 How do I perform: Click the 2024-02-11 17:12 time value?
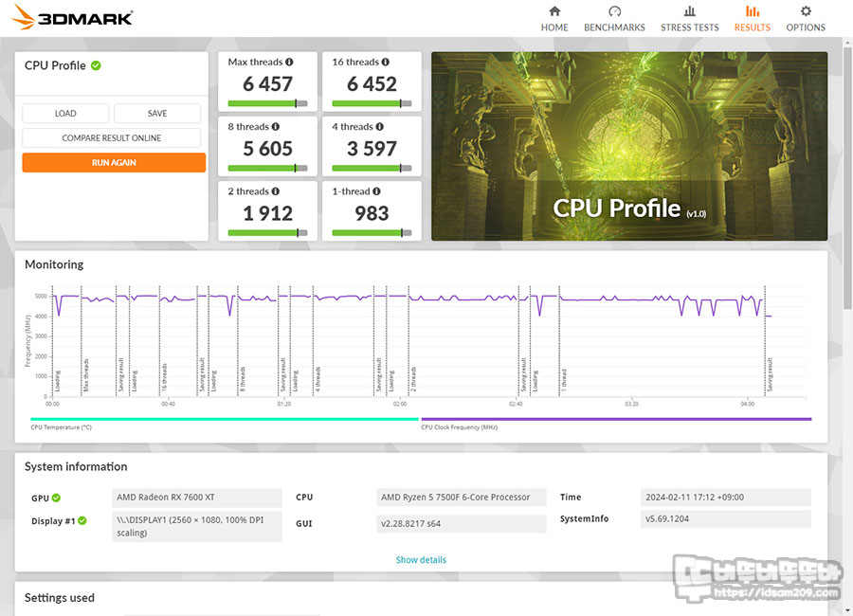tap(726, 498)
